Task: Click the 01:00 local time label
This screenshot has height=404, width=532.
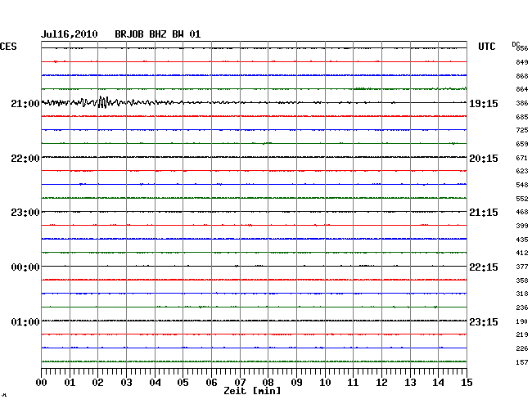Action: 25,321
